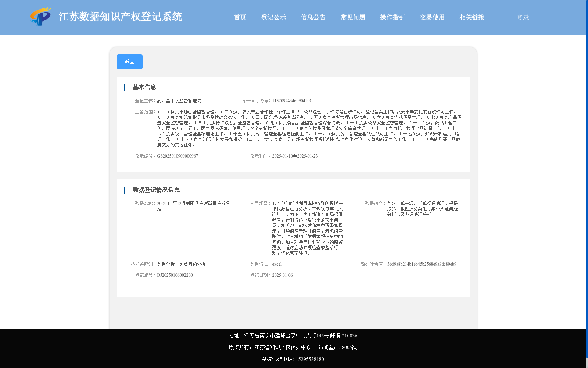
Task: Click the data hash value 3b69a8b214b1eb45...
Action: (x=422, y=264)
